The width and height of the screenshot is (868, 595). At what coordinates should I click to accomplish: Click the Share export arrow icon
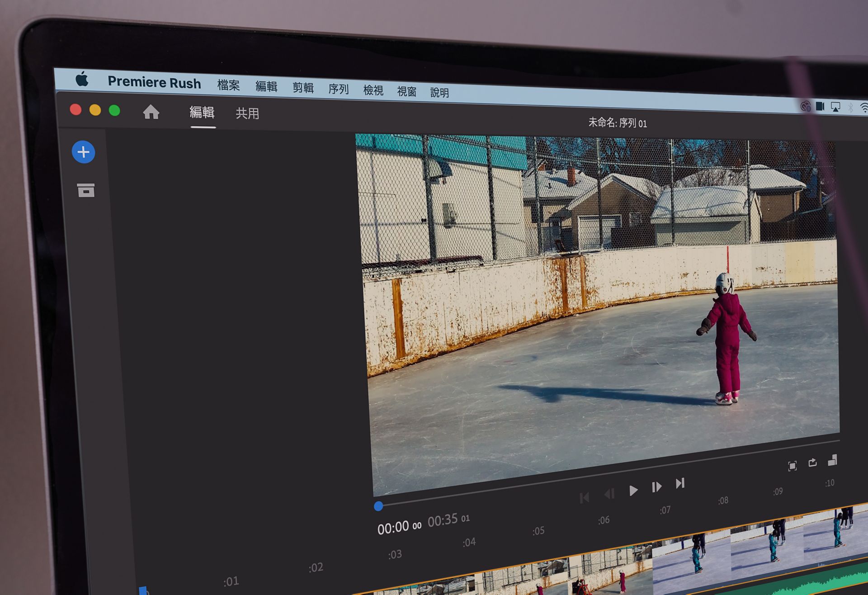812,462
